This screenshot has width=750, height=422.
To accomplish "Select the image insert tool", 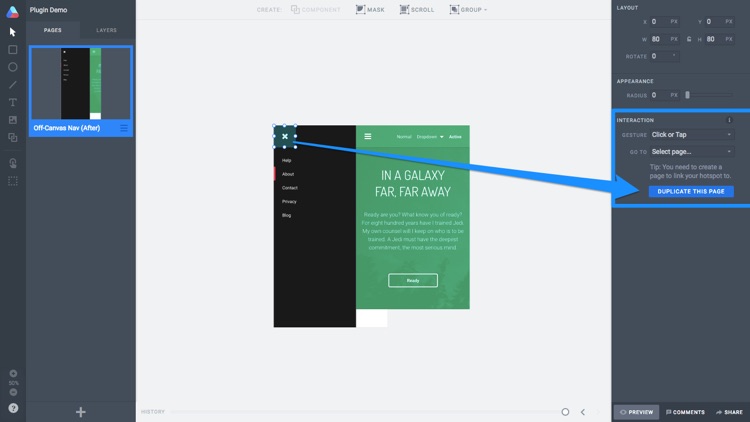I will (12, 120).
